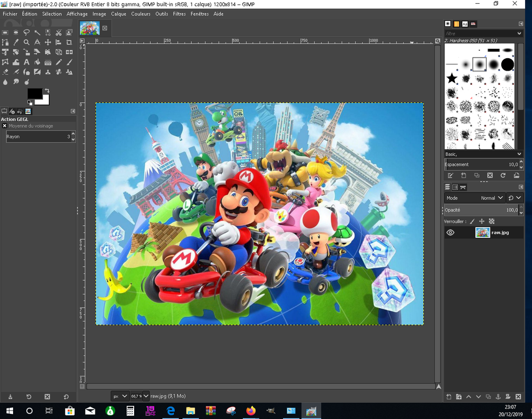Select the Rectangle Select tool

click(5, 32)
